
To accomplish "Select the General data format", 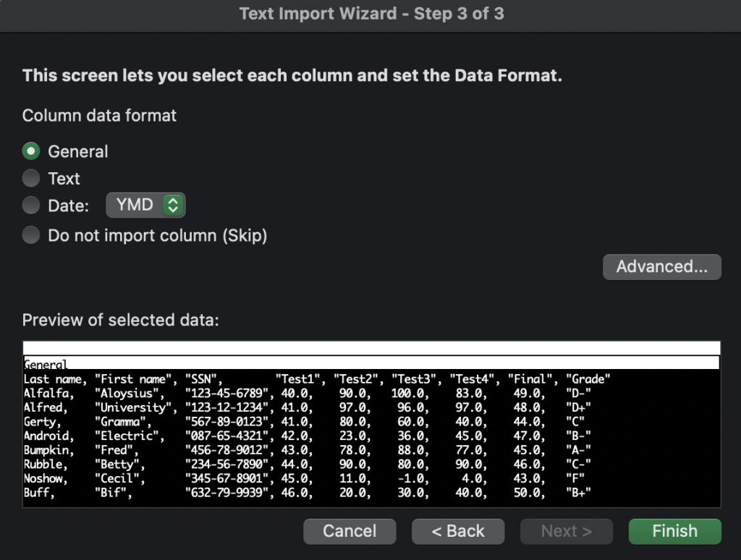I will coord(30,151).
